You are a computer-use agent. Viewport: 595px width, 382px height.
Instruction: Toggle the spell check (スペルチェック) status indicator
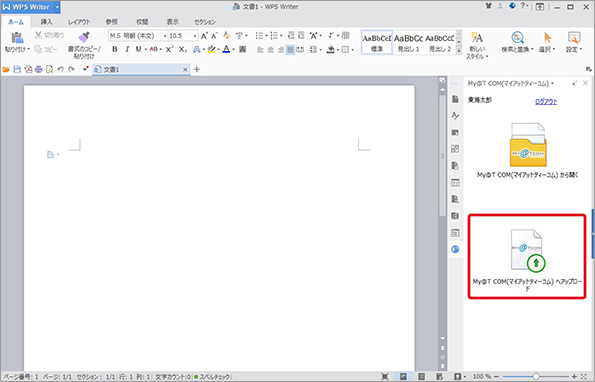pos(212,377)
